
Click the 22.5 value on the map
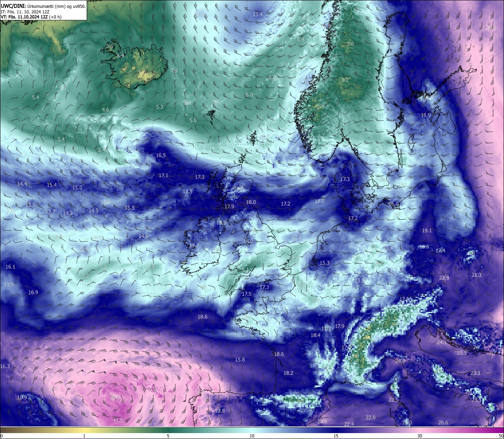click(x=393, y=400)
